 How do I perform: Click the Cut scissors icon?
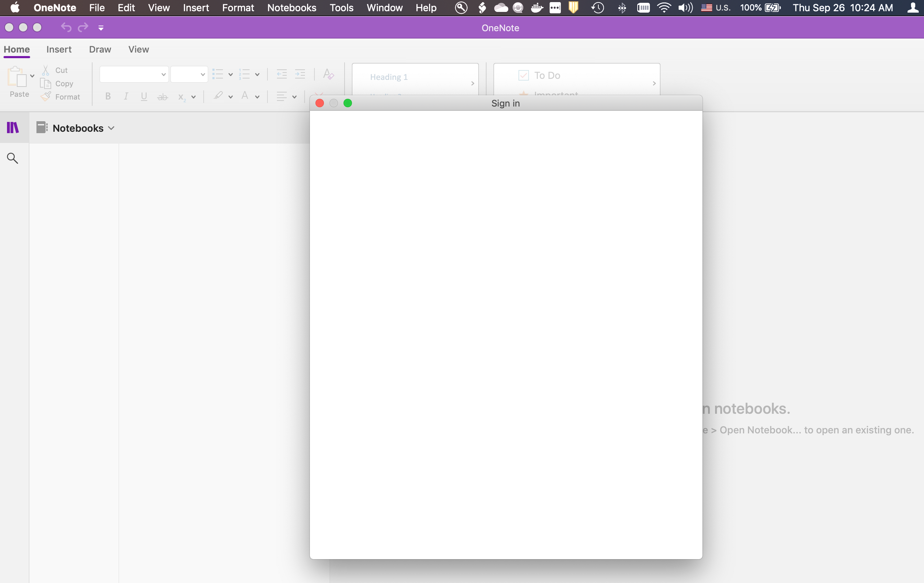[46, 70]
